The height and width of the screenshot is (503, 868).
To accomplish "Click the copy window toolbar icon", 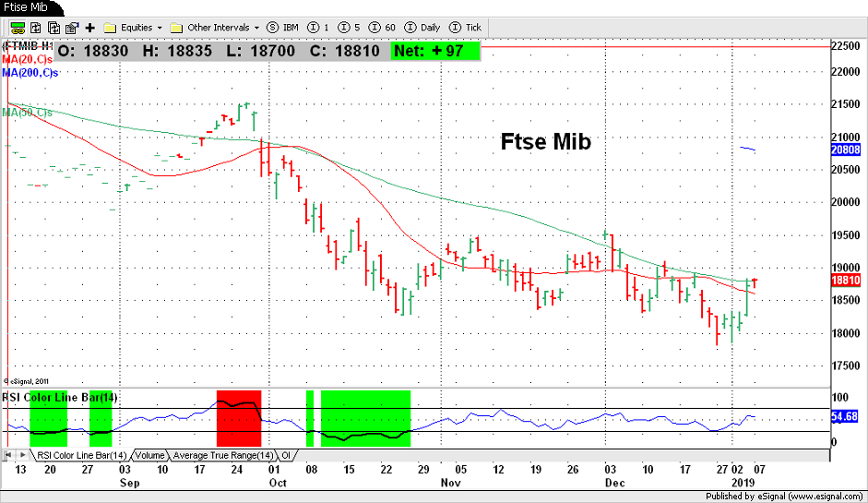I will tap(54, 28).
